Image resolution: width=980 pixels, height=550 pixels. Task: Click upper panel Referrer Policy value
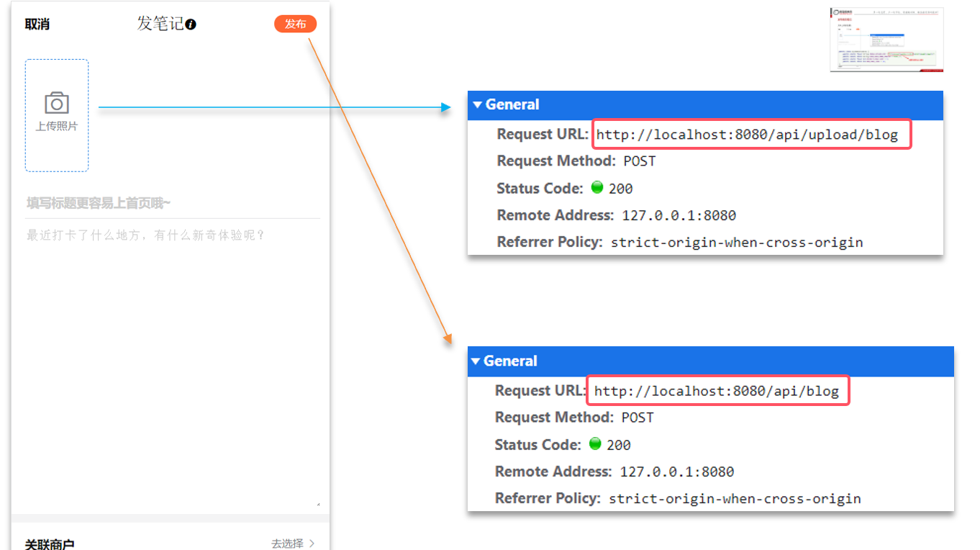pyautogui.click(x=737, y=242)
